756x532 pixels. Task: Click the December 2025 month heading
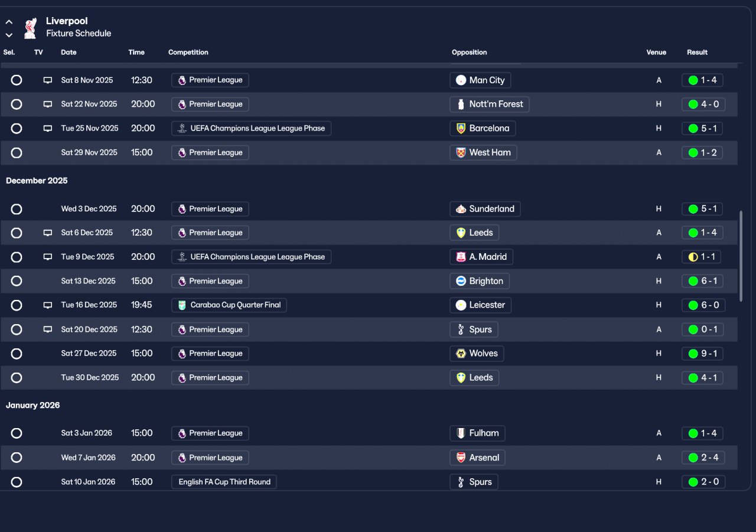pyautogui.click(x=37, y=181)
